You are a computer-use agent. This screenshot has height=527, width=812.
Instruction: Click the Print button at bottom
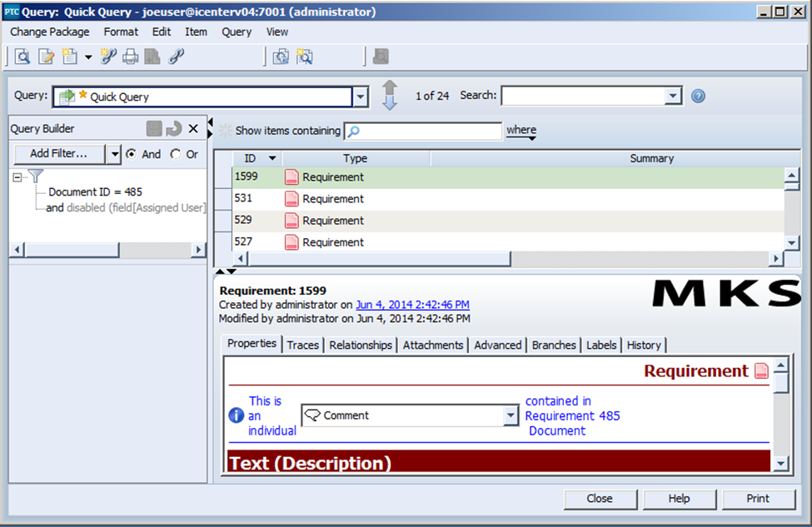(758, 499)
